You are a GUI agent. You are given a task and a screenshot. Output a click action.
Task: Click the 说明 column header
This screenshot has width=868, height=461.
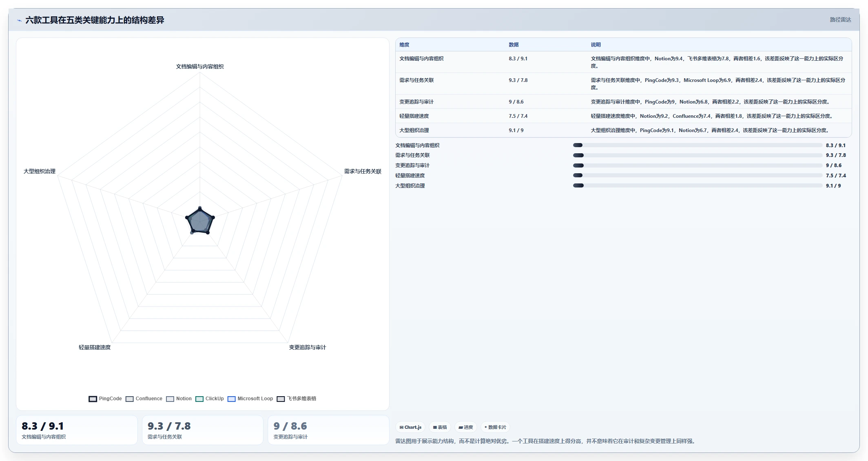pyautogui.click(x=596, y=45)
